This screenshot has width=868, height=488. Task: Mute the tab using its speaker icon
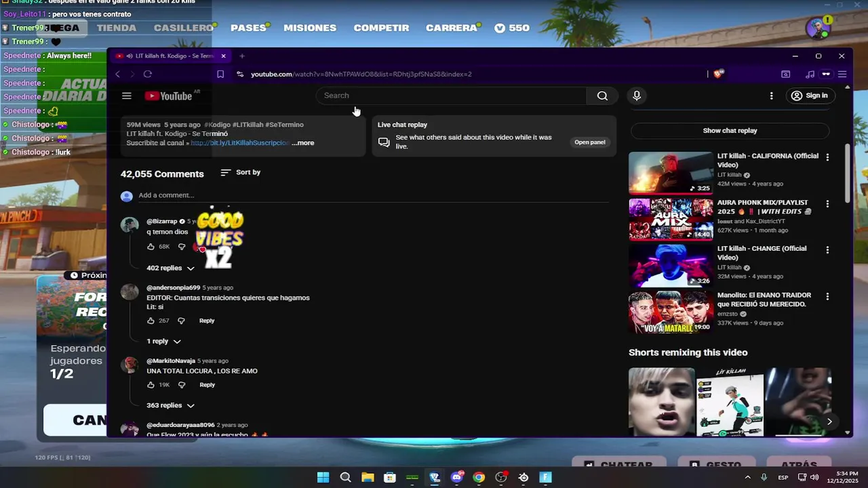click(129, 56)
